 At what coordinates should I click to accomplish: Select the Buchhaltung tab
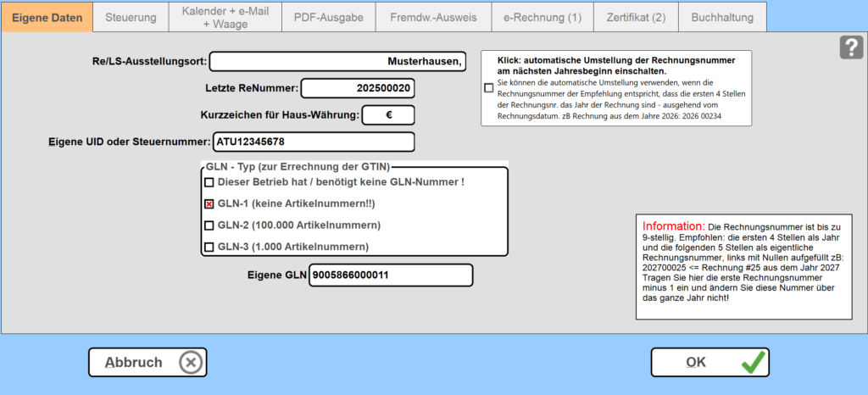pos(723,17)
